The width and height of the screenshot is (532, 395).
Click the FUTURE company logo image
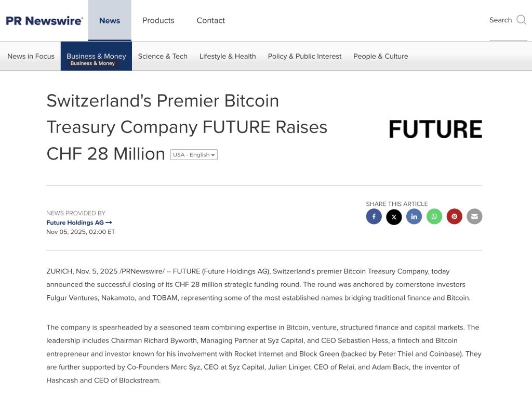point(435,129)
